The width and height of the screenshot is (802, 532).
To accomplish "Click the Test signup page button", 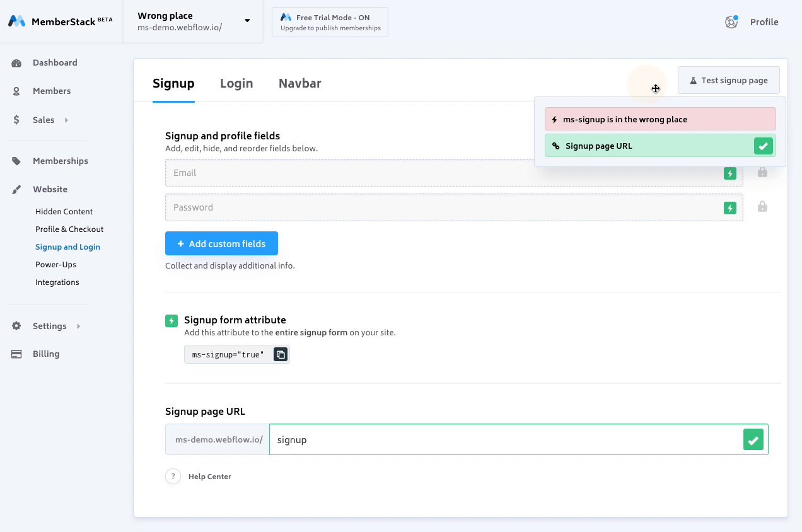I will [x=728, y=81].
